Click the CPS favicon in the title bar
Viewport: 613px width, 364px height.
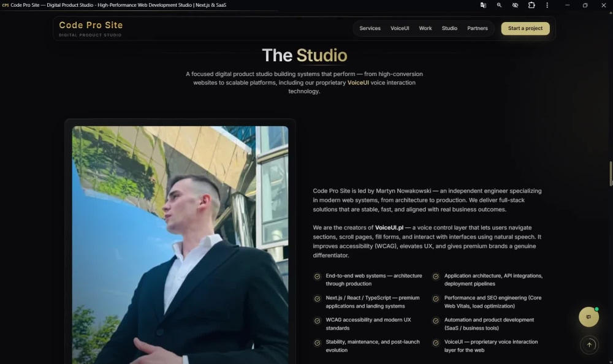5,5
